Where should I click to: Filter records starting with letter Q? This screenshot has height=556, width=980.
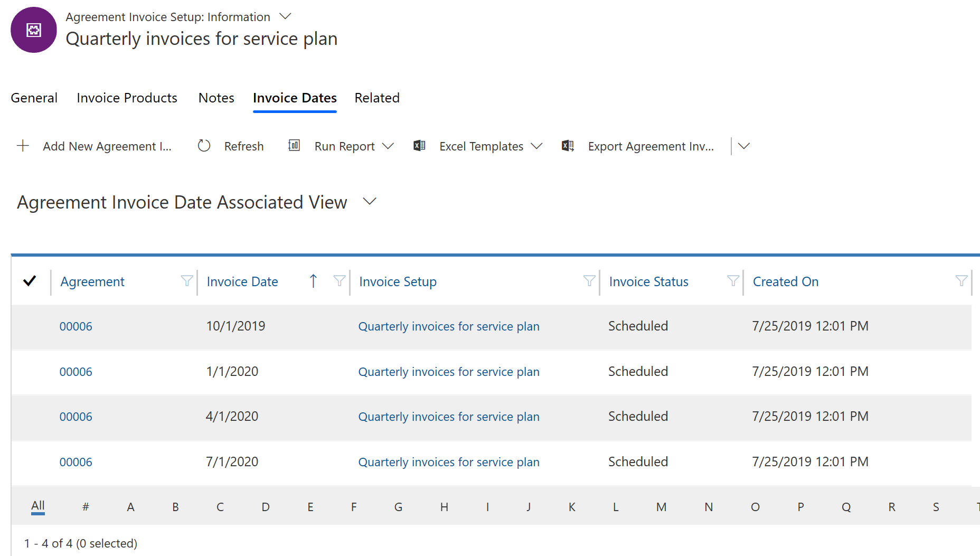point(846,507)
